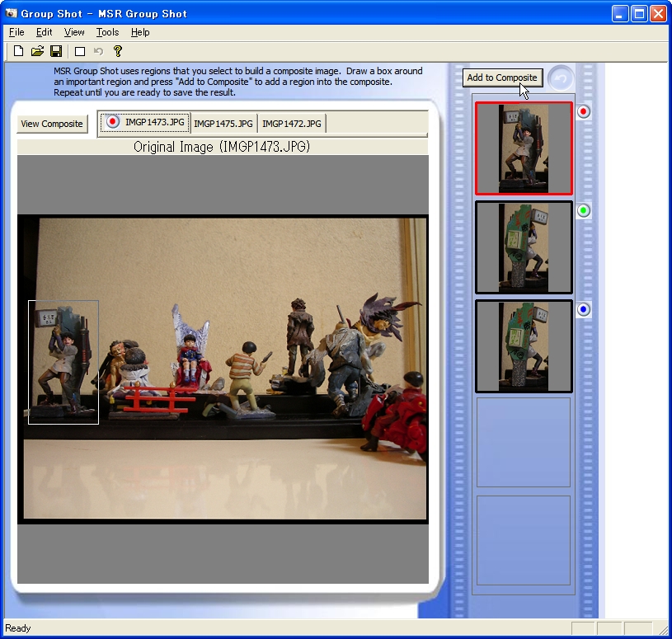672x639 pixels.
Task: Minimize the Group Shot window
Action: [x=619, y=14]
